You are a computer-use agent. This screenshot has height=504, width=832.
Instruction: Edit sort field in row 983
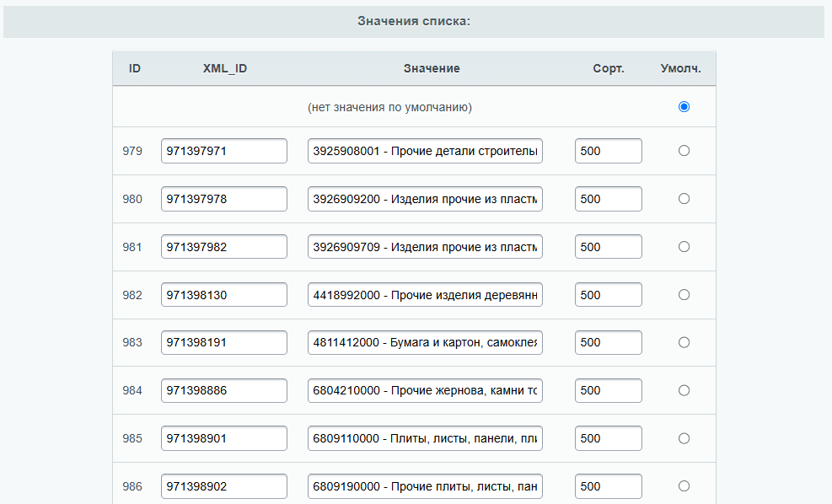(x=608, y=343)
